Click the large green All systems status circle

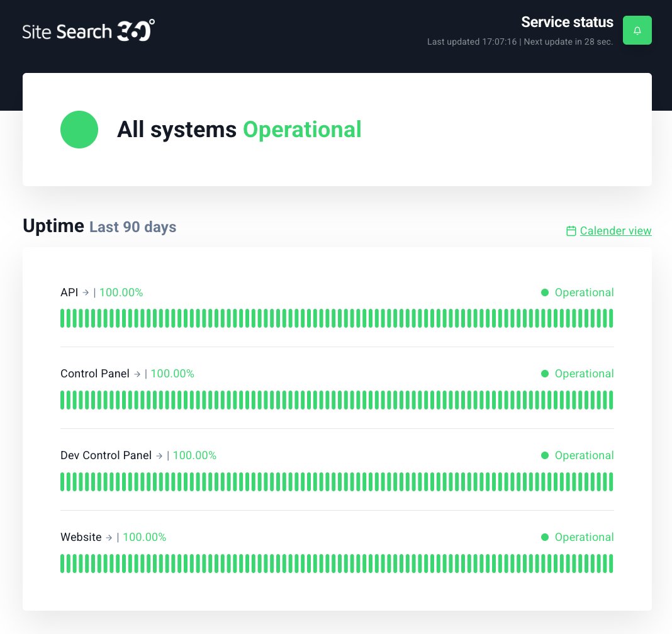pyautogui.click(x=79, y=130)
